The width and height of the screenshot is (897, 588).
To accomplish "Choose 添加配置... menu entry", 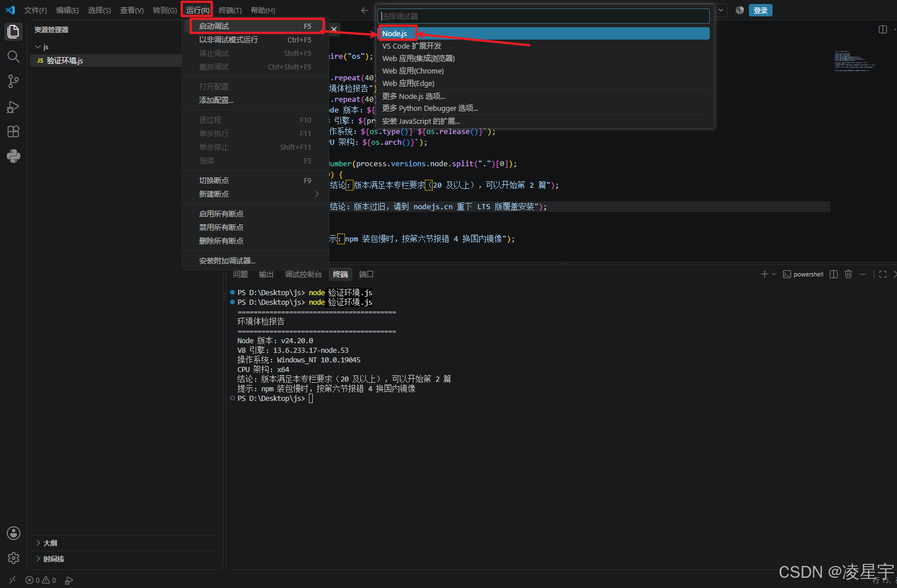I will pos(255,100).
